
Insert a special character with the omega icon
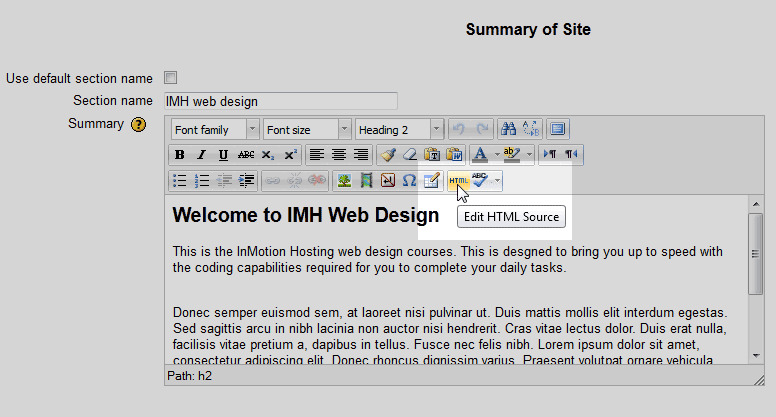click(x=409, y=181)
